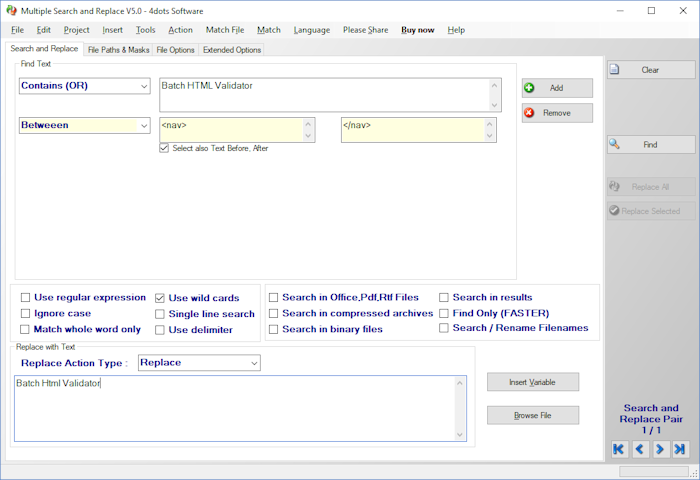Open the Match File menu

click(x=225, y=30)
